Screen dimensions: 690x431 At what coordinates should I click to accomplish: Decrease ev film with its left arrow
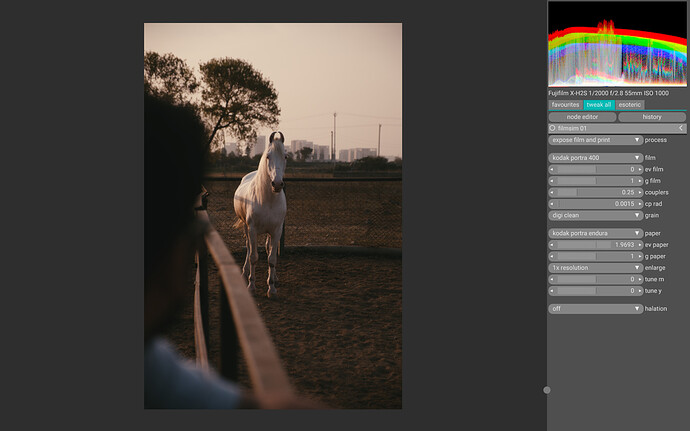[552, 169]
